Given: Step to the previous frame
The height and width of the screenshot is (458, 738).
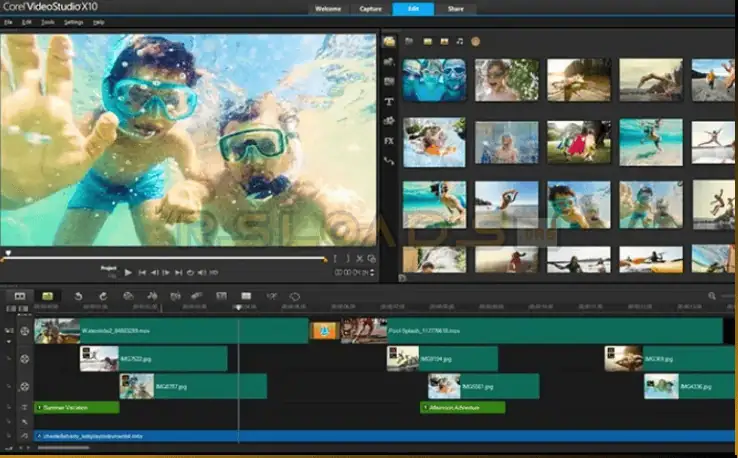Looking at the screenshot, I should click(154, 273).
